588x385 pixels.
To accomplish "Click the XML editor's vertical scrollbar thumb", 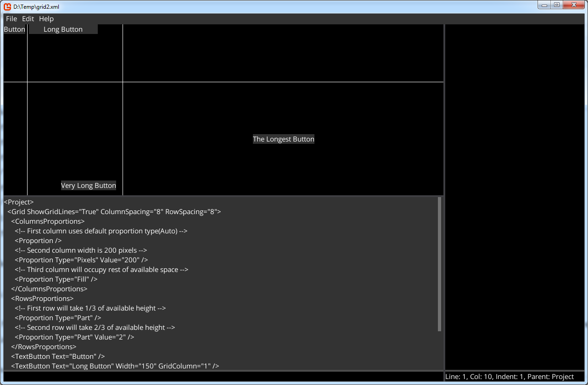I will pyautogui.click(x=439, y=264).
